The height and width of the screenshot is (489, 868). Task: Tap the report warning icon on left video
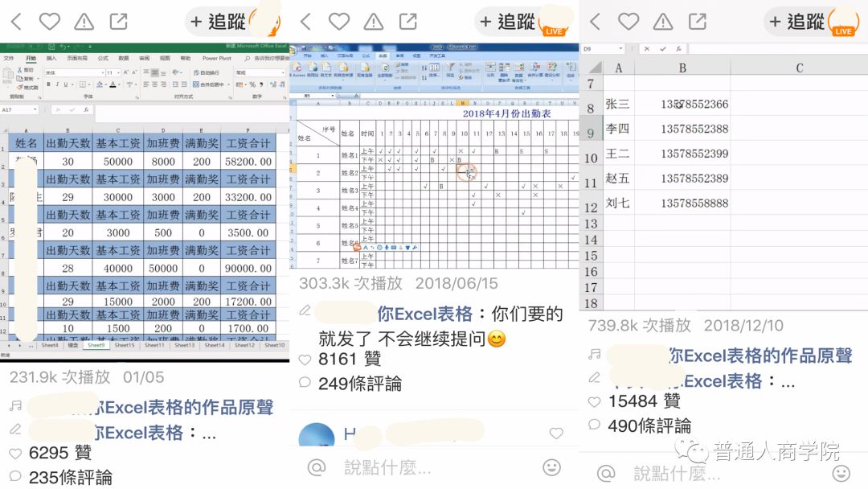coord(84,23)
